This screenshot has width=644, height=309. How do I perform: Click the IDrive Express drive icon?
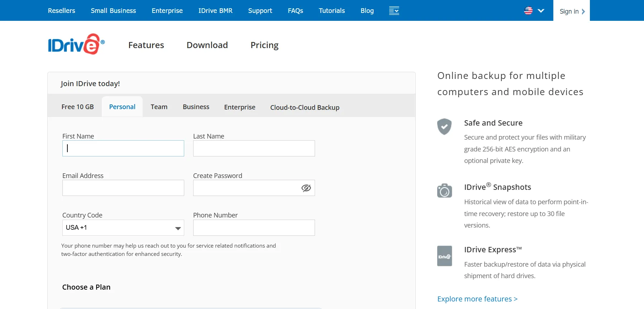pyautogui.click(x=444, y=256)
